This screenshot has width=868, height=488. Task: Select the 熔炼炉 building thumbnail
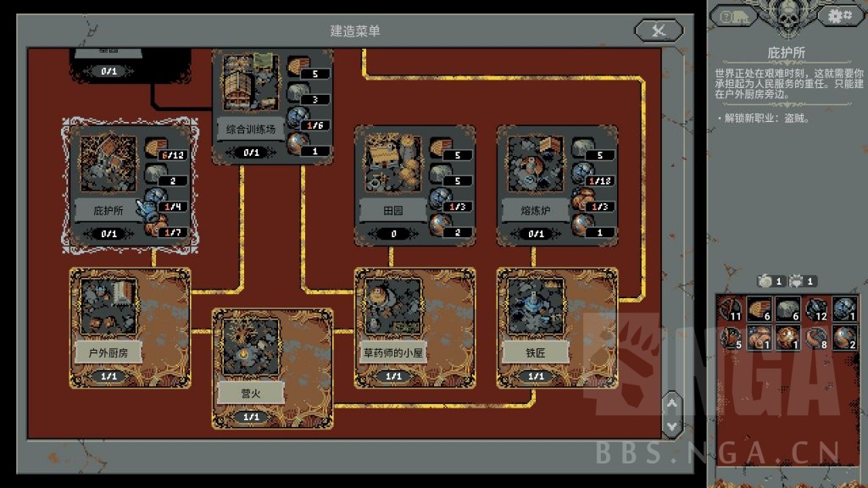[536, 164]
